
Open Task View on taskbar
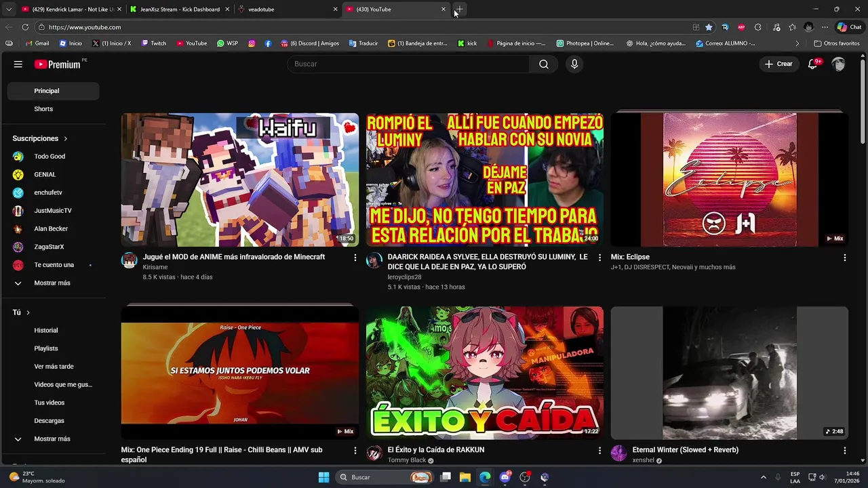point(446,477)
